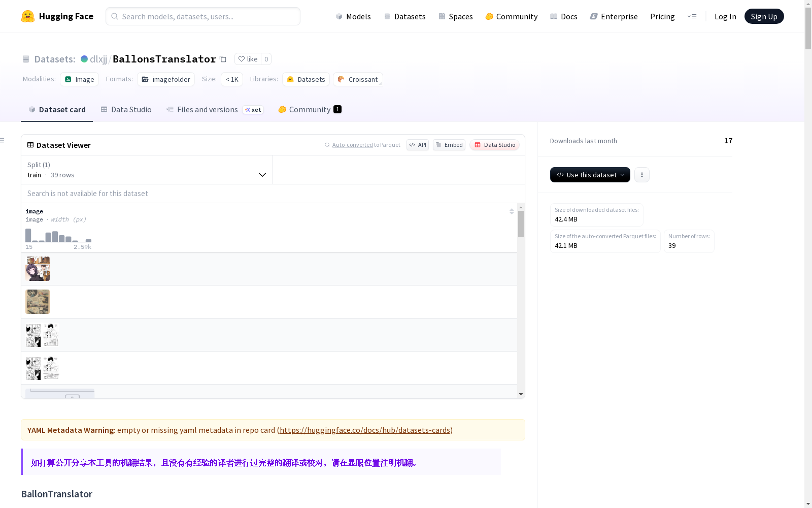812x508 pixels.
Task: Open the three-dot dataset options menu
Action: [642, 175]
